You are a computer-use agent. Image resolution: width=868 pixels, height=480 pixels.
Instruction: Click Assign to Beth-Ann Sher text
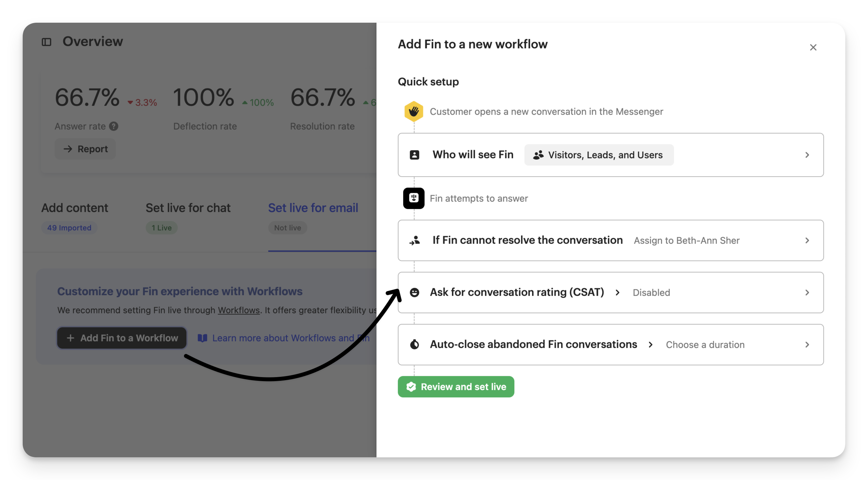click(686, 241)
